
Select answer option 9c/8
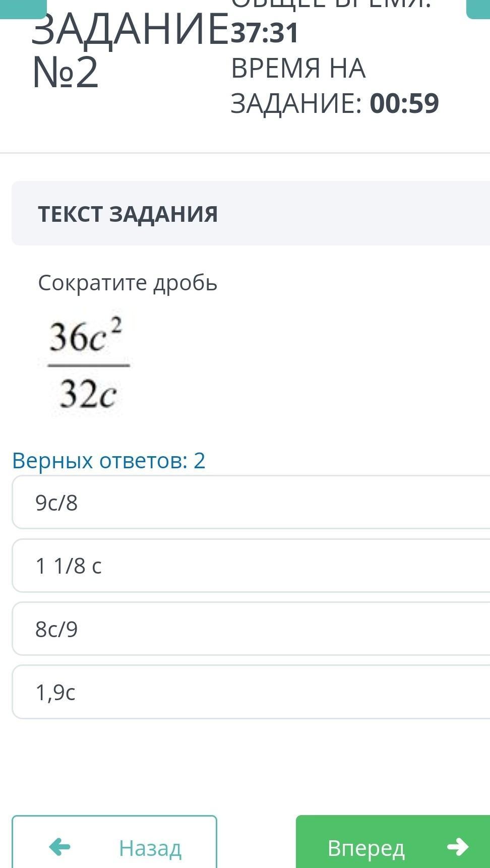point(251,503)
